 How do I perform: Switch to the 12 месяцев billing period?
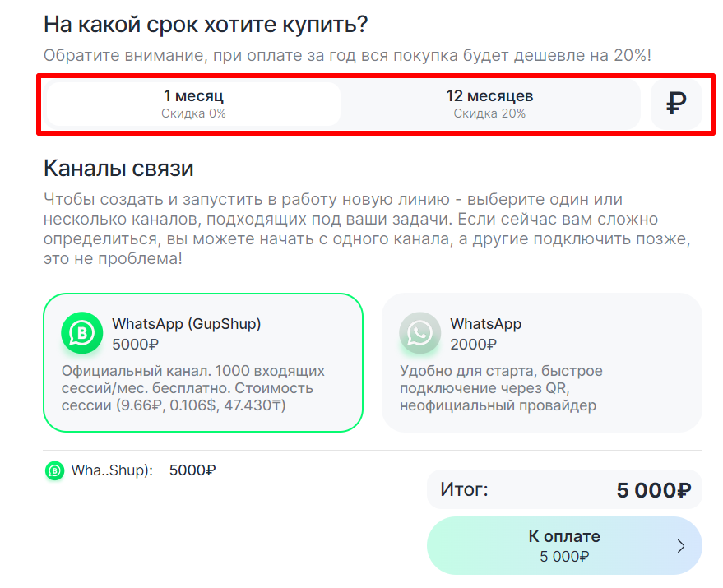pyautogui.click(x=489, y=104)
